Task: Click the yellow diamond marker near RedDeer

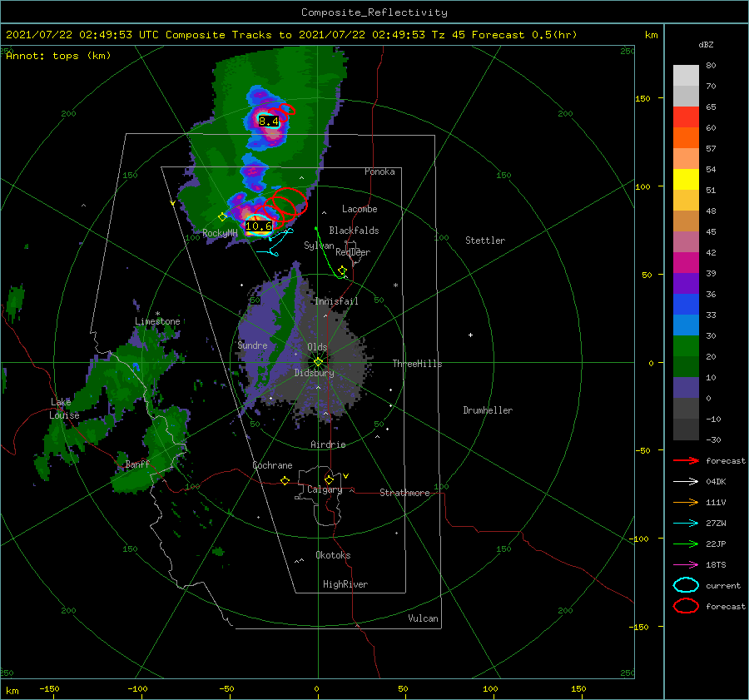Action: coord(342,271)
